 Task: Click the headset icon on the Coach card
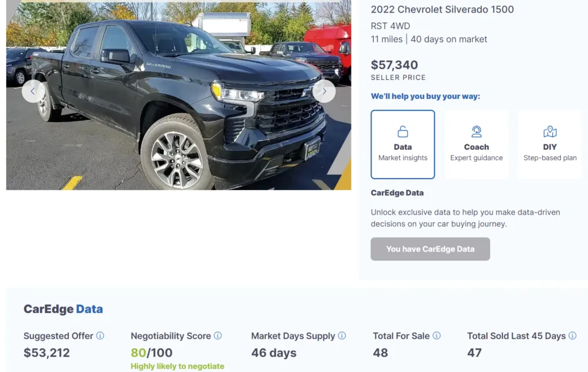click(x=476, y=131)
